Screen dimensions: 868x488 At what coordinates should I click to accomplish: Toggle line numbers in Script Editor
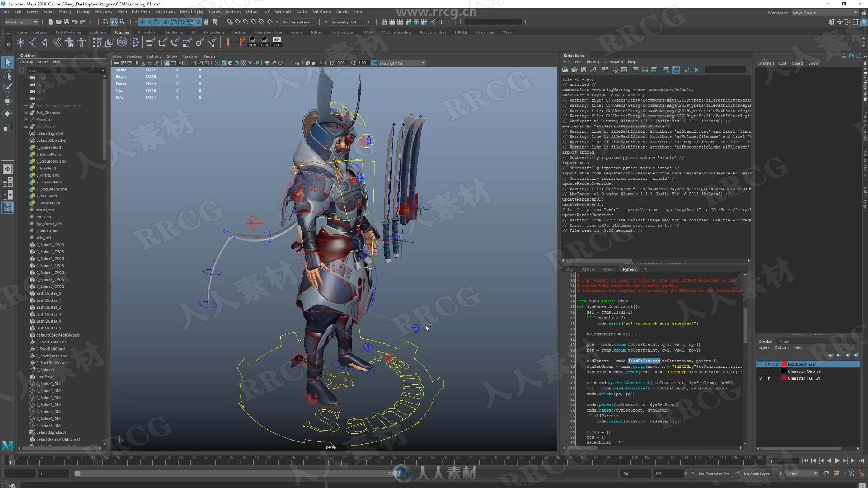pyautogui.click(x=676, y=70)
